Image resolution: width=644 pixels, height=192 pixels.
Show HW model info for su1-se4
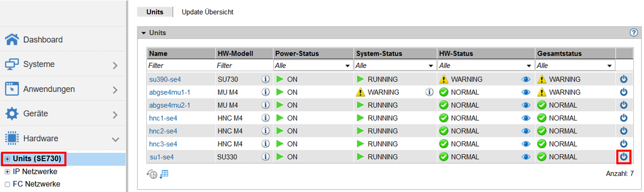pyautogui.click(x=266, y=157)
